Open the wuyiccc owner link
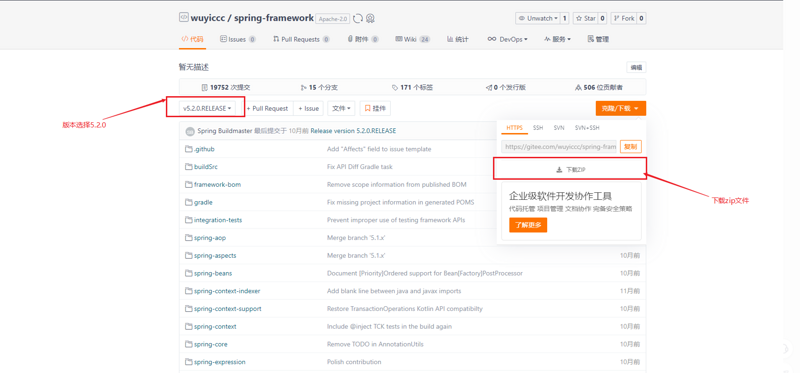 pyautogui.click(x=208, y=18)
